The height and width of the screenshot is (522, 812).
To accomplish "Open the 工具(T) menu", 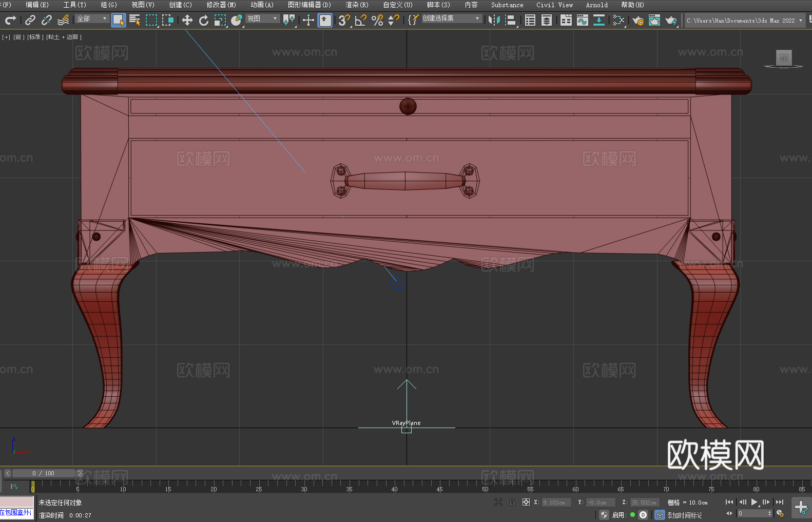I will [75, 5].
